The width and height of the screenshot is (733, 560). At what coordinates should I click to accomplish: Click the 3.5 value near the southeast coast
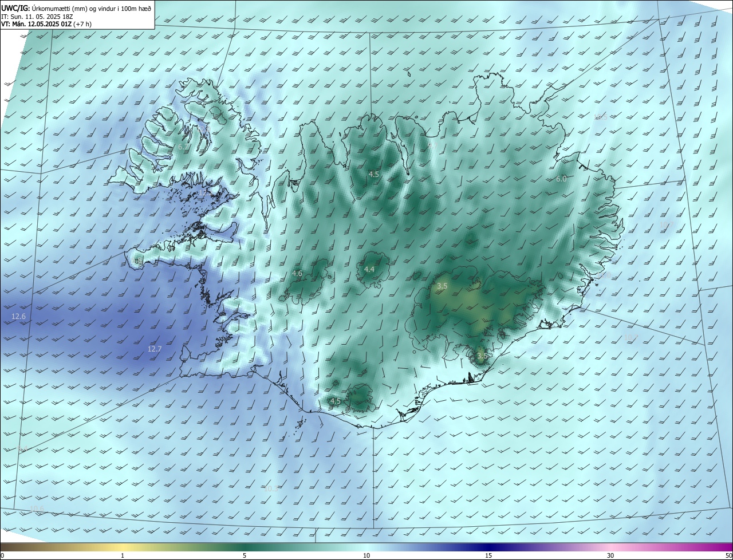[482, 356]
